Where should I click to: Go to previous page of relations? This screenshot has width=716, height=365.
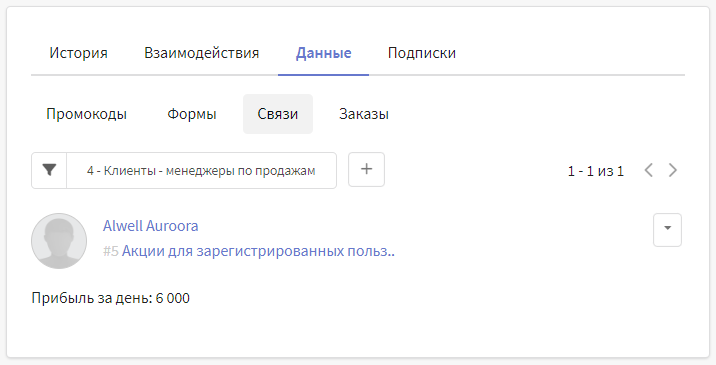coord(648,170)
